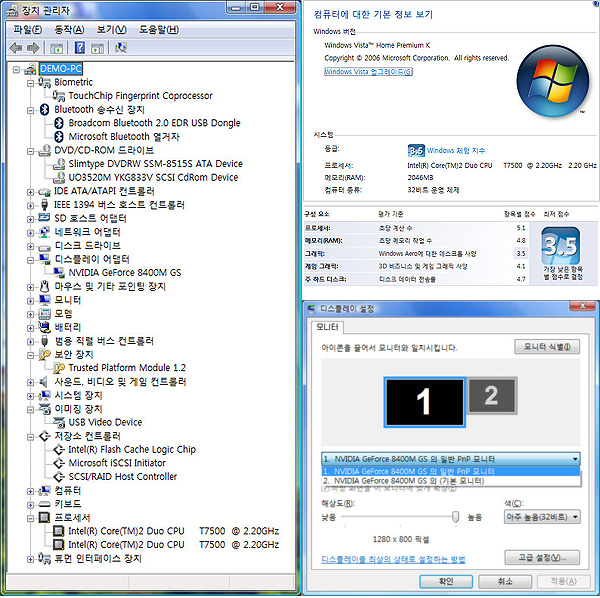Expand the 휴먼 인터페이스 장치 node

click(x=30, y=559)
